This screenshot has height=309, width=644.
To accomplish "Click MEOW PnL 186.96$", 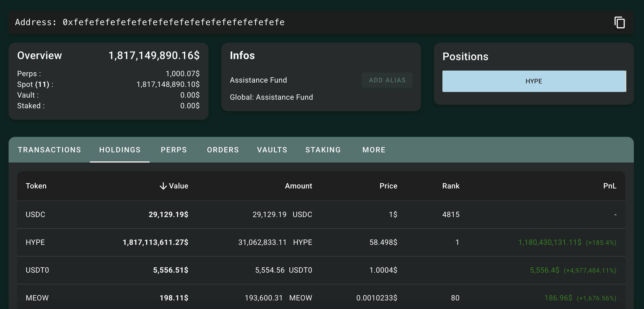I will click(x=558, y=298).
